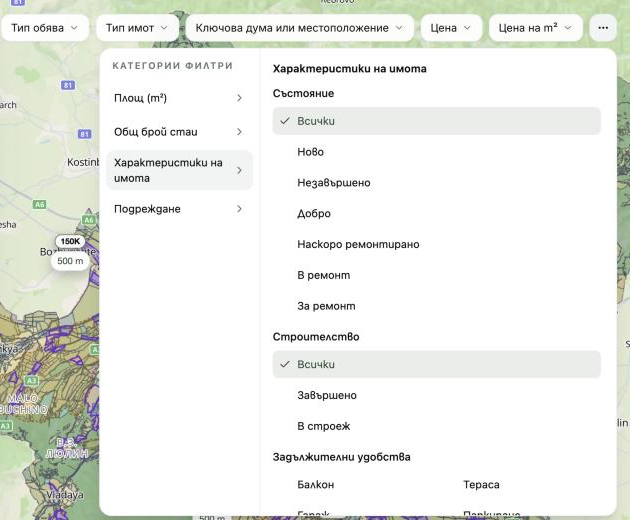This screenshot has height=520, width=630.
Task: Select the Общ брой стаи category
Action: (179, 132)
